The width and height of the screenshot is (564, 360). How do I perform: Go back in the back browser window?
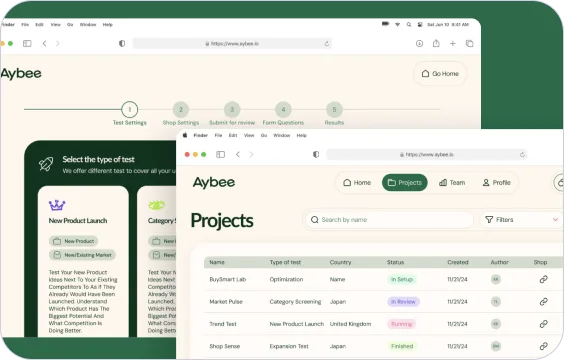pyautogui.click(x=45, y=44)
